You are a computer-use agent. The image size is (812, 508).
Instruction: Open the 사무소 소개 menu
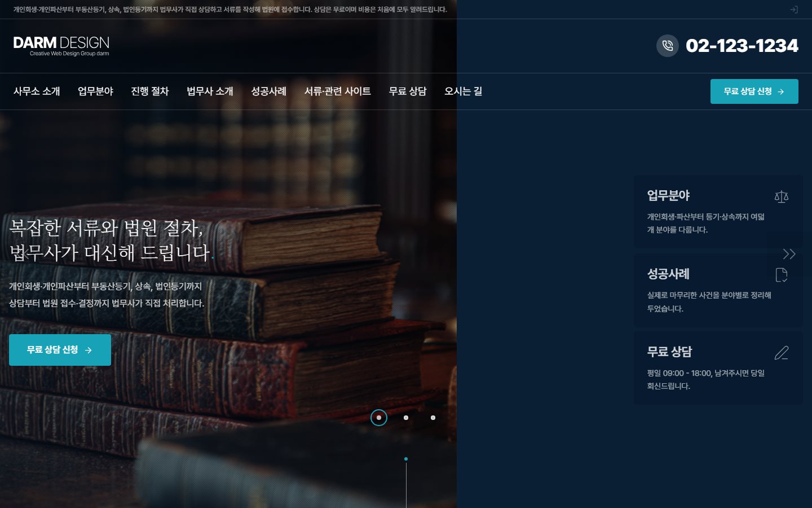[x=37, y=91]
